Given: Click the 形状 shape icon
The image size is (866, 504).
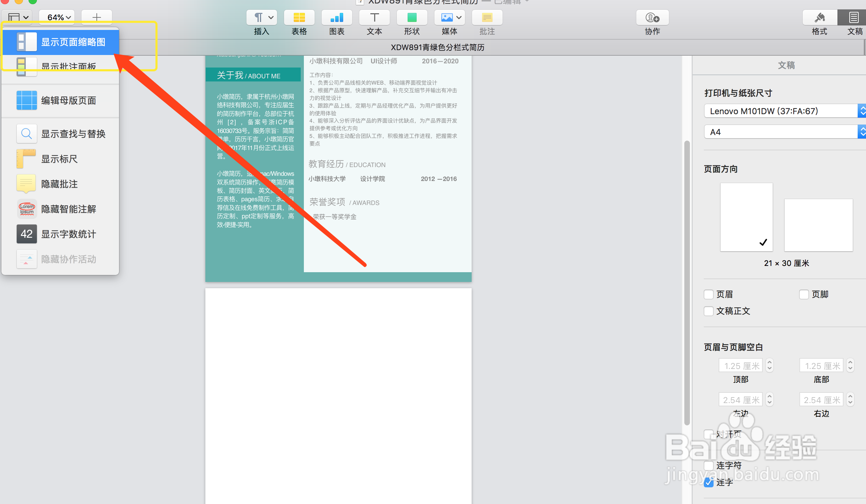Looking at the screenshot, I should (412, 18).
